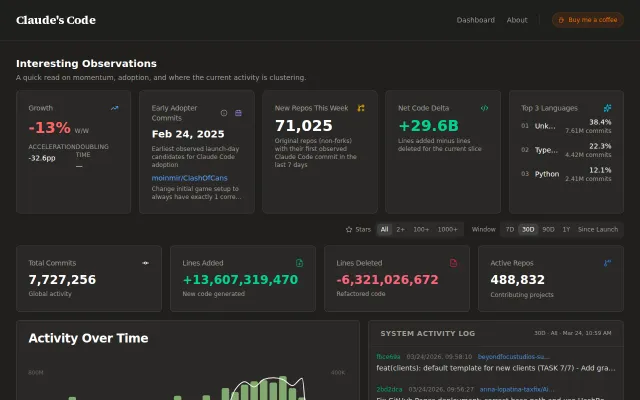
Task: Select the 2+ stars filter
Action: (400, 229)
